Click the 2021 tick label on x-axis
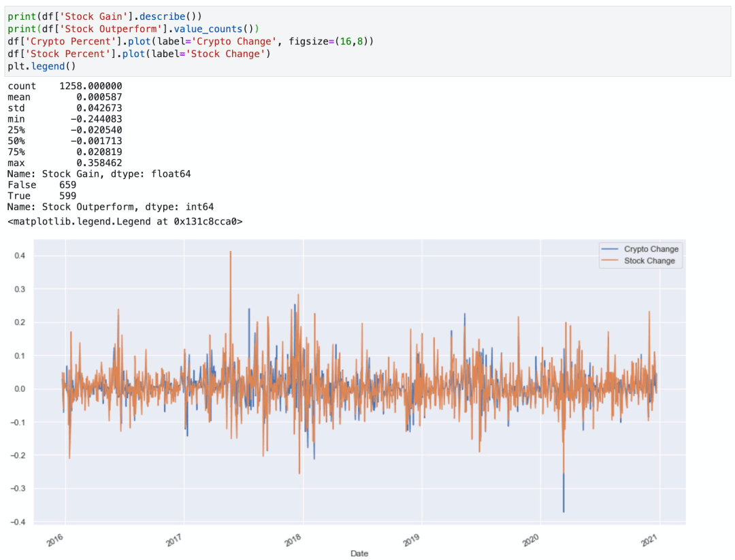735x560 pixels. 650,540
